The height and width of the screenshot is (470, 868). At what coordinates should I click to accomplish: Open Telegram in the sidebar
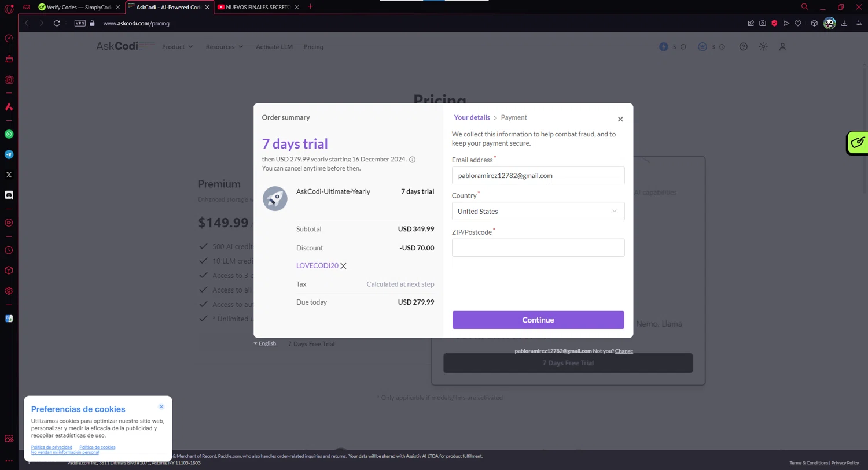click(9, 154)
